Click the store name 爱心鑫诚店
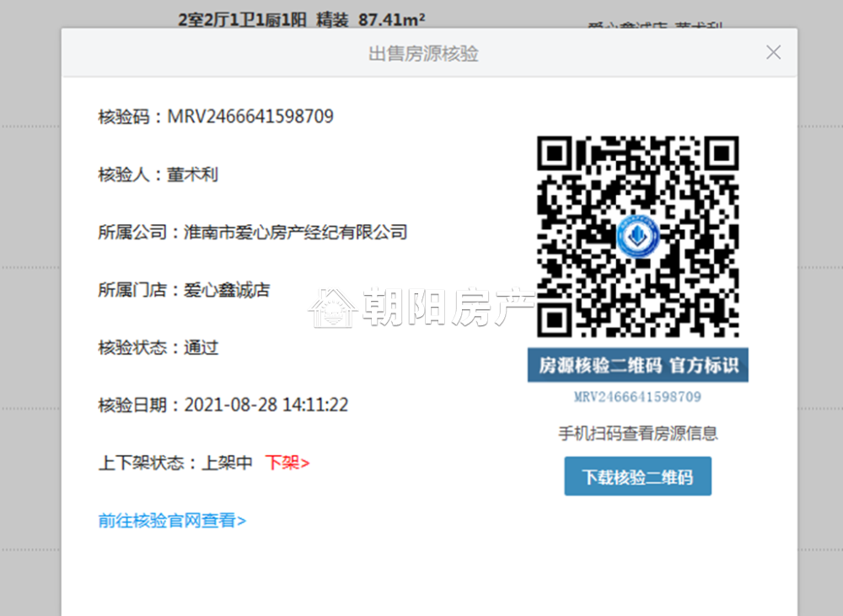843x616 pixels. tap(227, 290)
